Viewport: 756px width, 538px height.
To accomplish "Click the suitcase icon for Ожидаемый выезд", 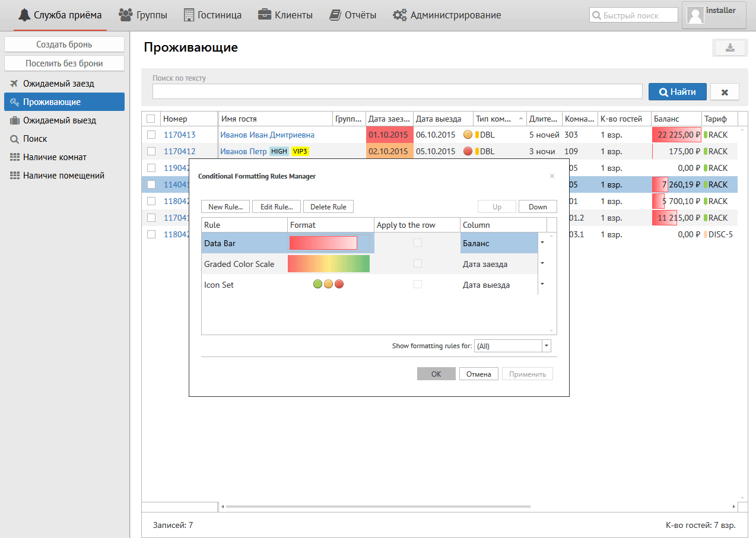I will (14, 120).
